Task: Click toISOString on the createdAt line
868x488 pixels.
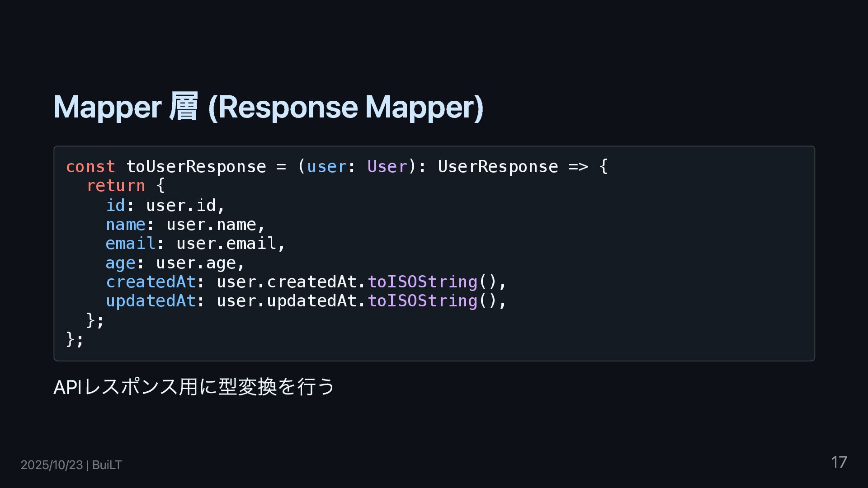Action: click(422, 282)
